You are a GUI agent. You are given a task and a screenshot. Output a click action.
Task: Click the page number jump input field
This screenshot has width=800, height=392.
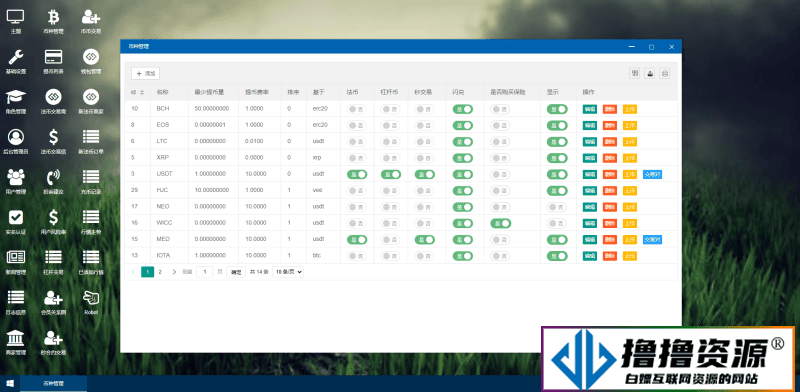[x=204, y=272]
